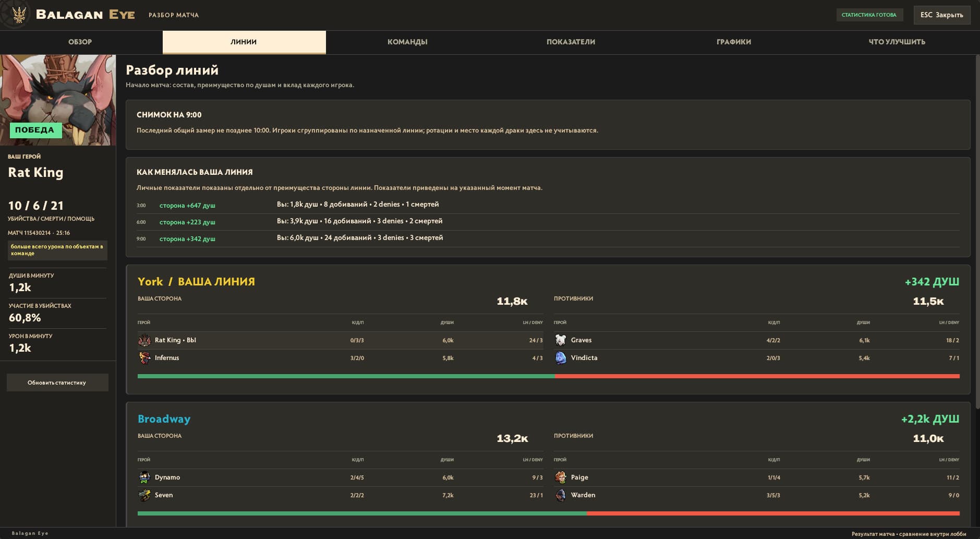Screen dimensions: 980x539
Task: Click the Broadway lane heading
Action: (164, 419)
